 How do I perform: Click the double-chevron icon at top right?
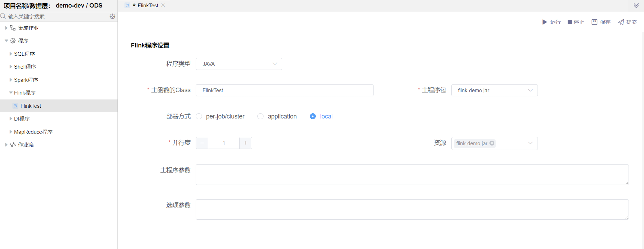tap(636, 6)
